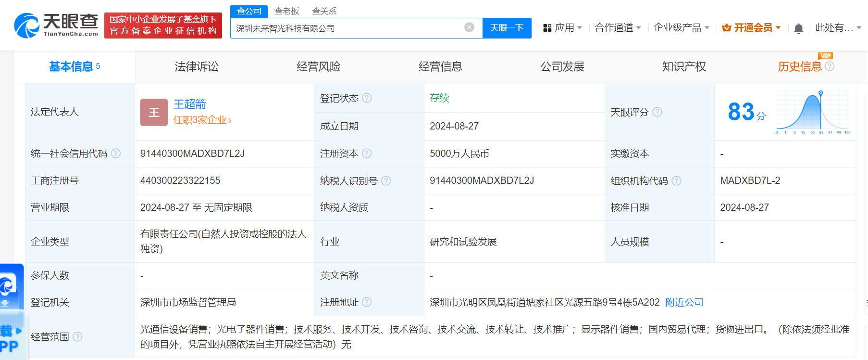Click the company name search field
The height and width of the screenshot is (360, 868).
346,28
